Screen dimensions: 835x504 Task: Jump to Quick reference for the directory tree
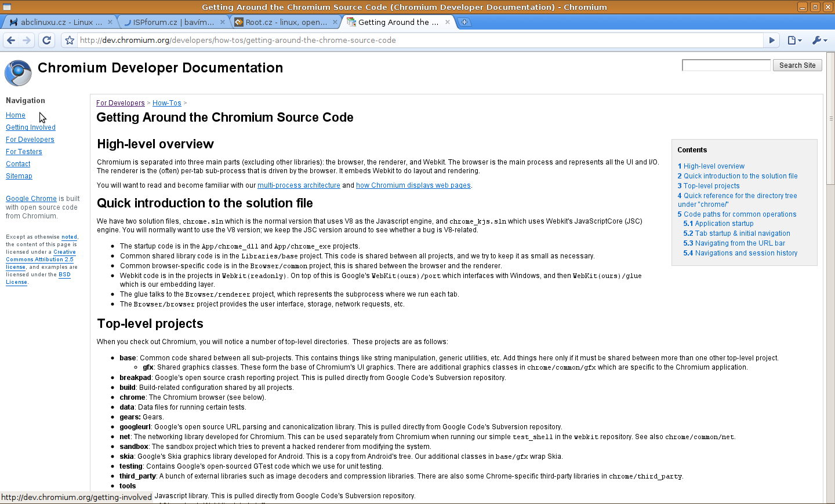click(738, 200)
